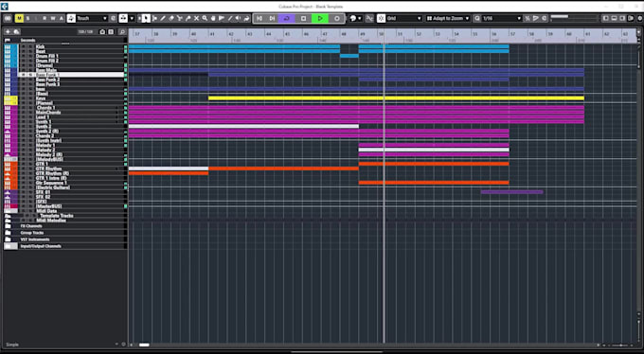This screenshot has width=644, height=354.
Task: Select the Mute X tool
Action: (x=196, y=19)
